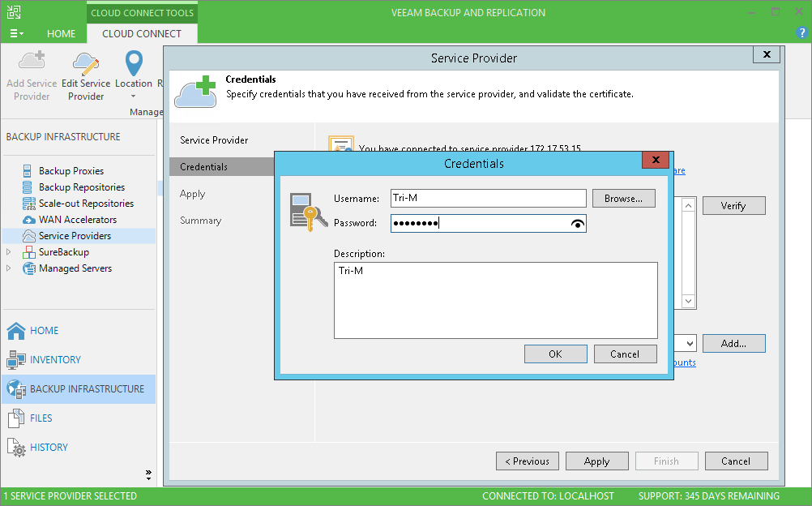Expand the SureBackup tree node
Viewport: 812px width, 506px height.
[8, 252]
